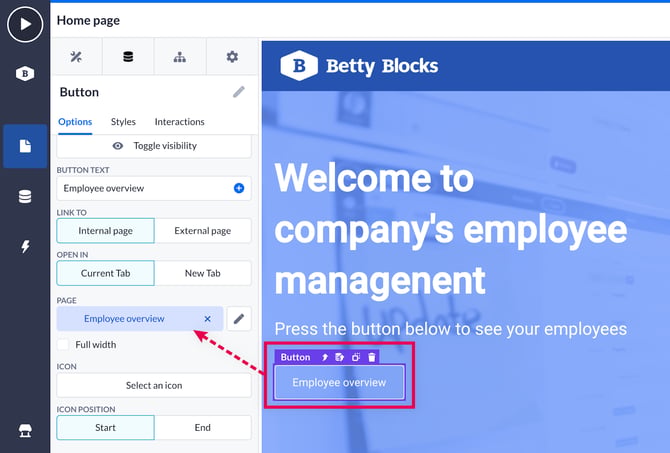This screenshot has height=453, width=670.
Task: Toggle visibility of the button
Action: 154,146
